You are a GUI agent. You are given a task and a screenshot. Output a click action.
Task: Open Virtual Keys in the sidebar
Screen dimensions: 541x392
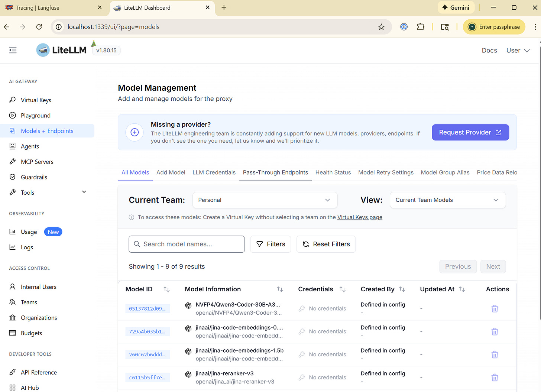[x=36, y=100]
